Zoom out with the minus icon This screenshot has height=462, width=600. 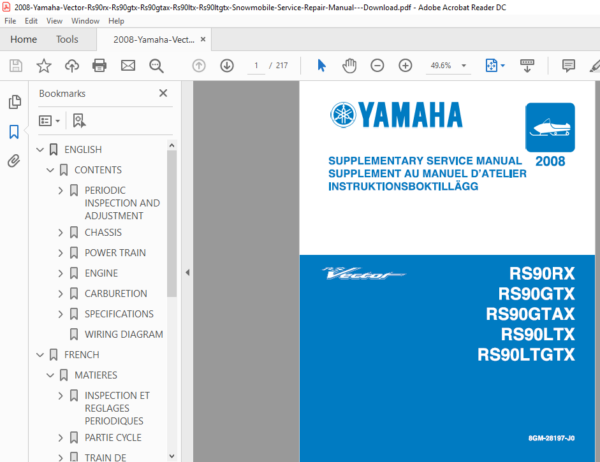[x=377, y=65]
